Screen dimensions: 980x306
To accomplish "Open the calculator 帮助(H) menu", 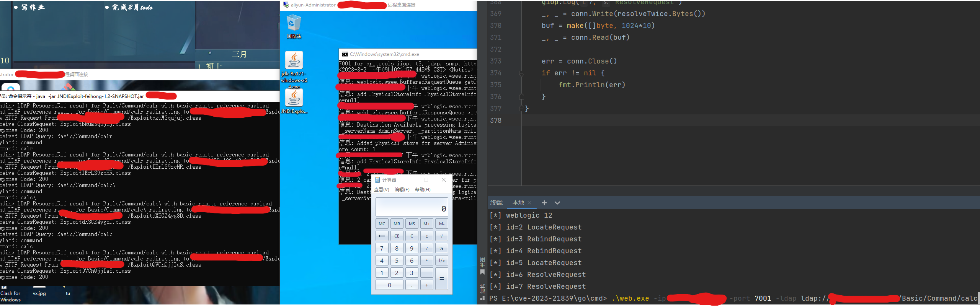I will click(x=423, y=190).
